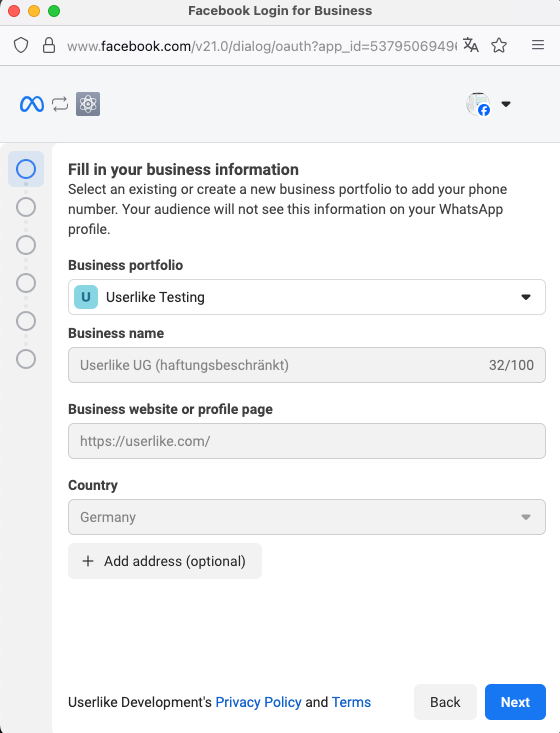Image resolution: width=560 pixels, height=733 pixels.
Task: Expand the account switcher arrow
Action: [506, 104]
